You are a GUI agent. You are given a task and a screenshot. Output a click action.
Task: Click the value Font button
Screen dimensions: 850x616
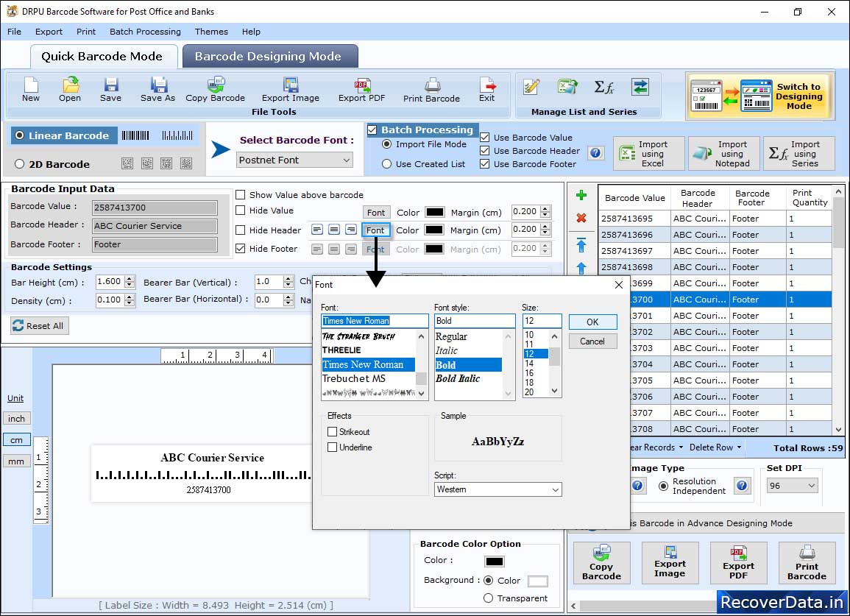click(x=376, y=212)
